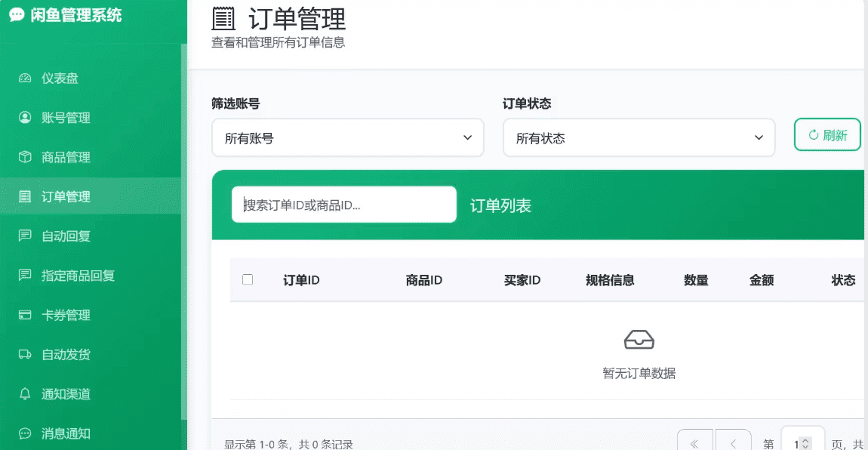
Task: Click the order search input field
Action: [x=343, y=205]
